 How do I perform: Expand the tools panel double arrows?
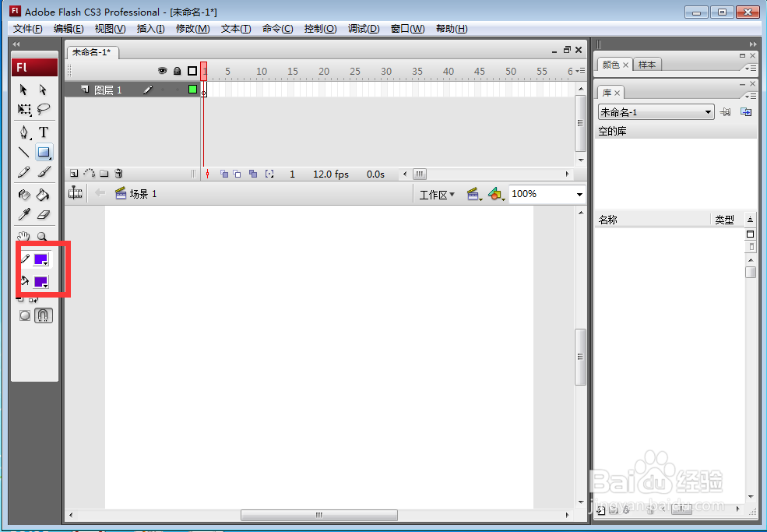pyautogui.click(x=16, y=44)
